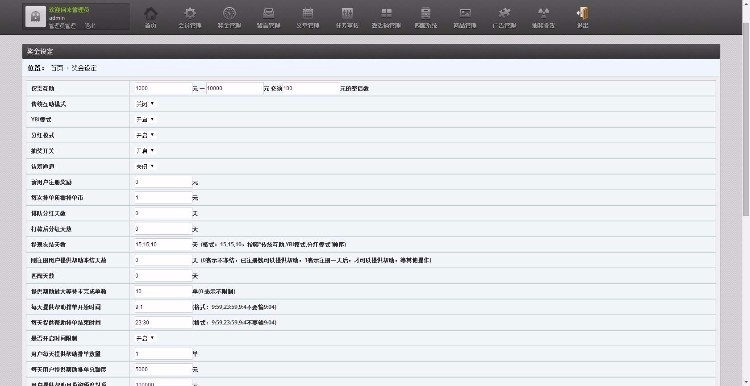Open the dropdown in the row above YB模式

pyautogui.click(x=145, y=104)
